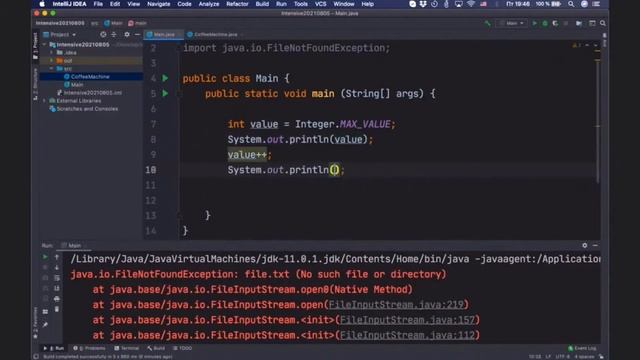
Task: Open the TODO tool window button
Action: click(182, 348)
